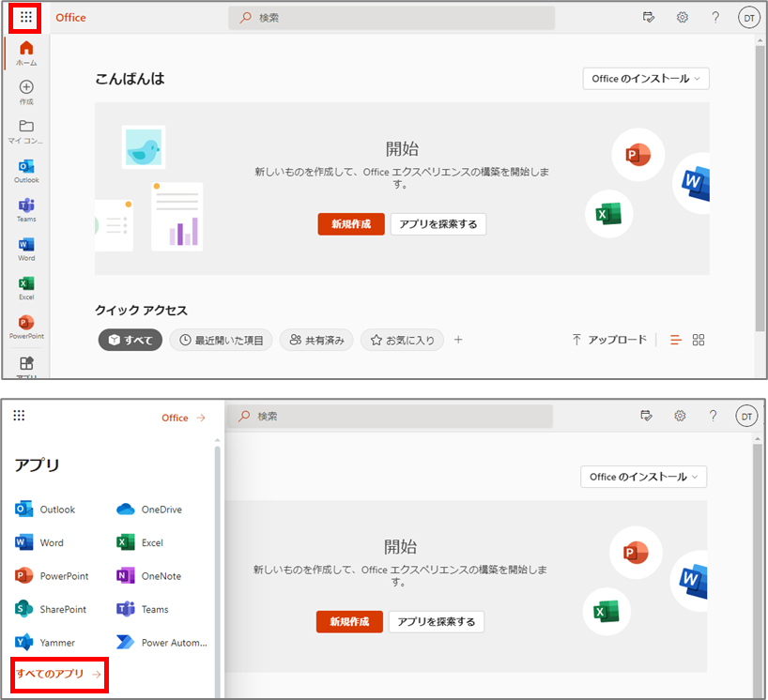Open Power Automate in the アプリ launcher panel

point(161,642)
